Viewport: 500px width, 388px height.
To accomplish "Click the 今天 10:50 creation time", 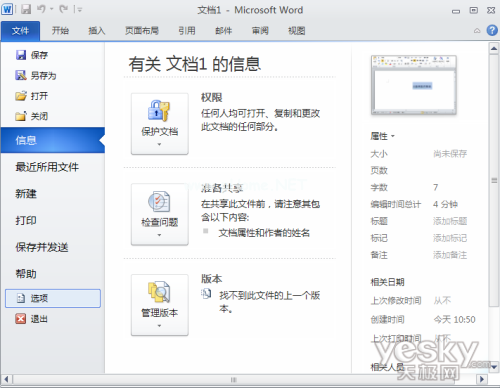I will pyautogui.click(x=454, y=319).
